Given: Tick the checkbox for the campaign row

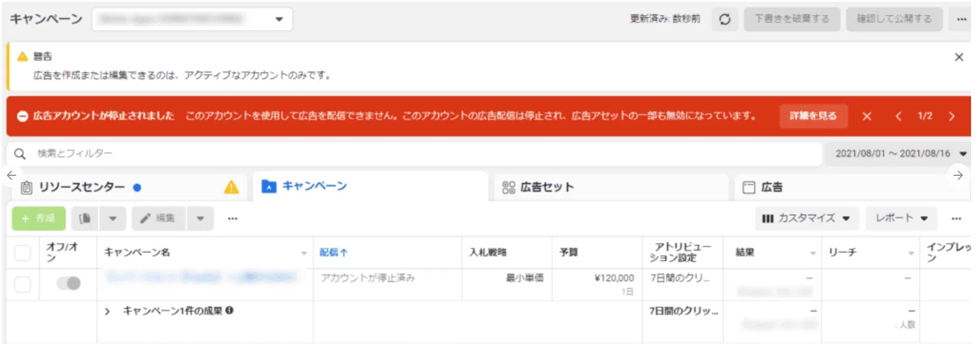Looking at the screenshot, I should pos(22,284).
